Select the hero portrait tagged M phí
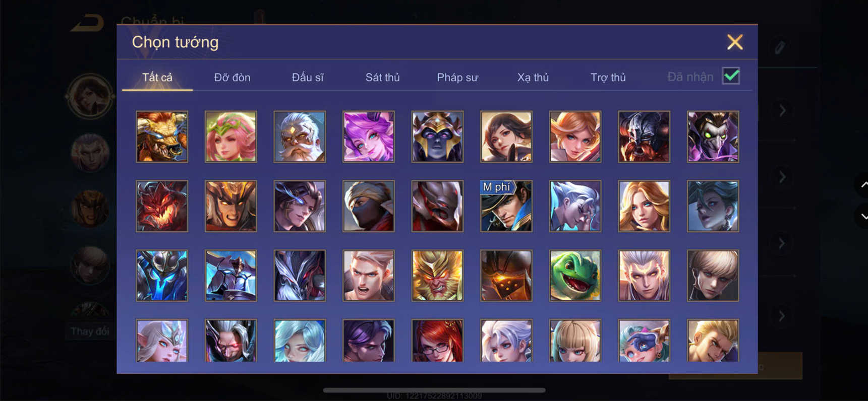This screenshot has width=868, height=401. click(x=506, y=206)
